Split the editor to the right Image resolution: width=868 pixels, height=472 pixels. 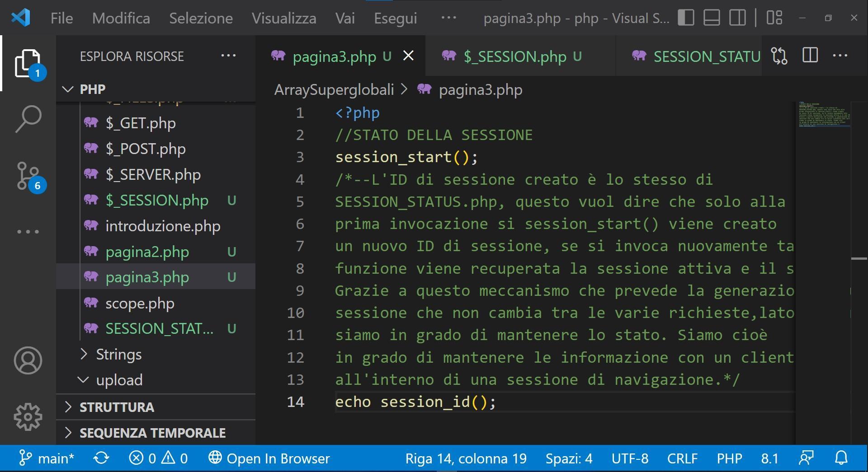click(810, 56)
